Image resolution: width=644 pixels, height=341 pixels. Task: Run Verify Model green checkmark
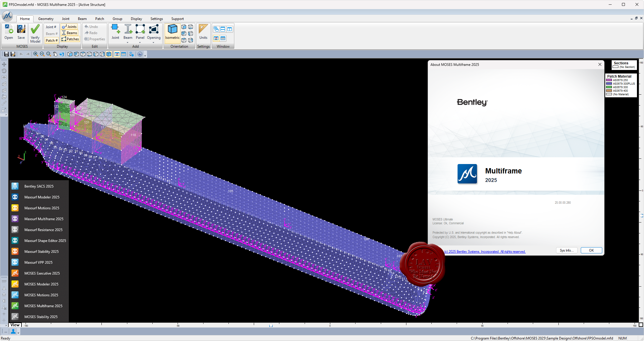coord(35,34)
